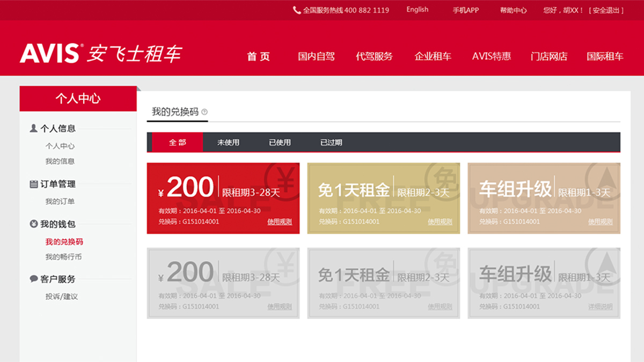Viewport: 644px width, 362px height.
Task: Open AVIS特惠 navigation menu item
Action: pos(491,56)
